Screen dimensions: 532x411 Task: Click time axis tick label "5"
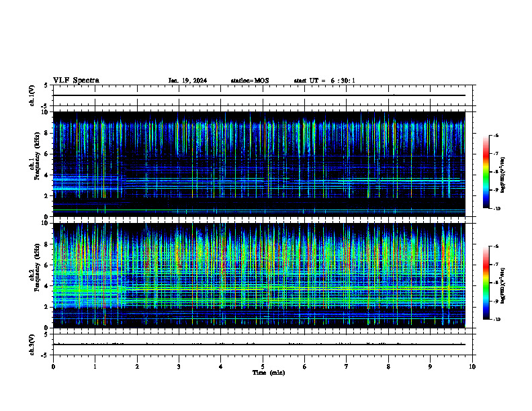(x=263, y=367)
